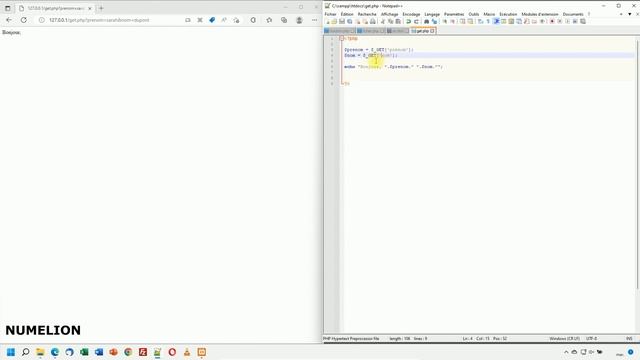Open the Édition menu
The width and height of the screenshot is (640, 360).
347,14
